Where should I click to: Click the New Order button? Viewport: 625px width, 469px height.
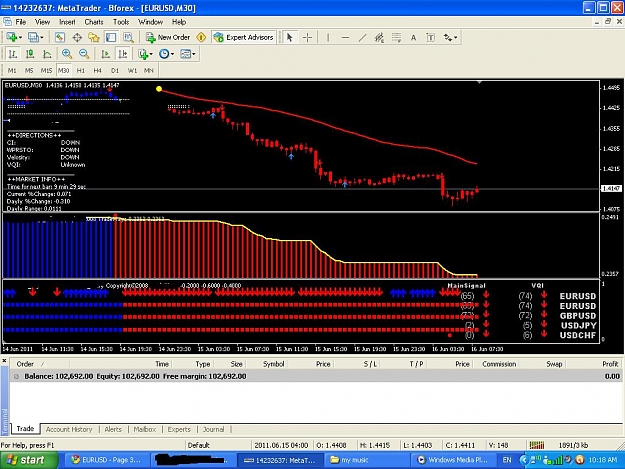(x=168, y=37)
